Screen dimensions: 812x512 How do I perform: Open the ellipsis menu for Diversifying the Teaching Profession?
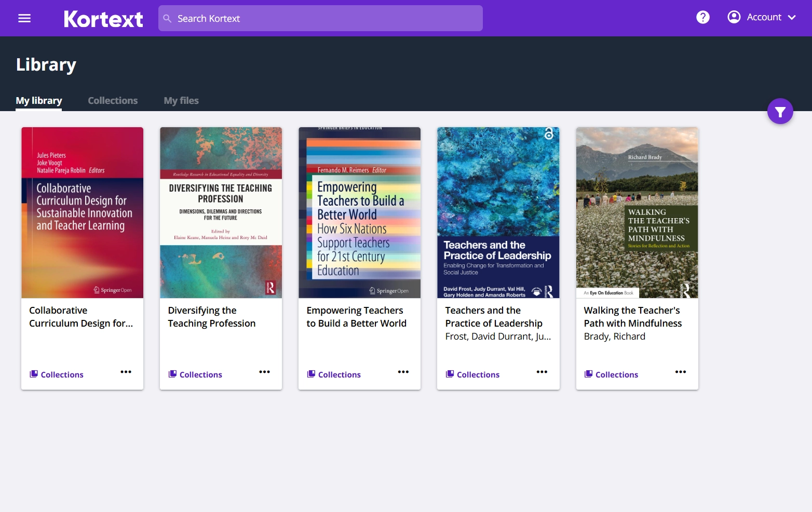coord(264,372)
